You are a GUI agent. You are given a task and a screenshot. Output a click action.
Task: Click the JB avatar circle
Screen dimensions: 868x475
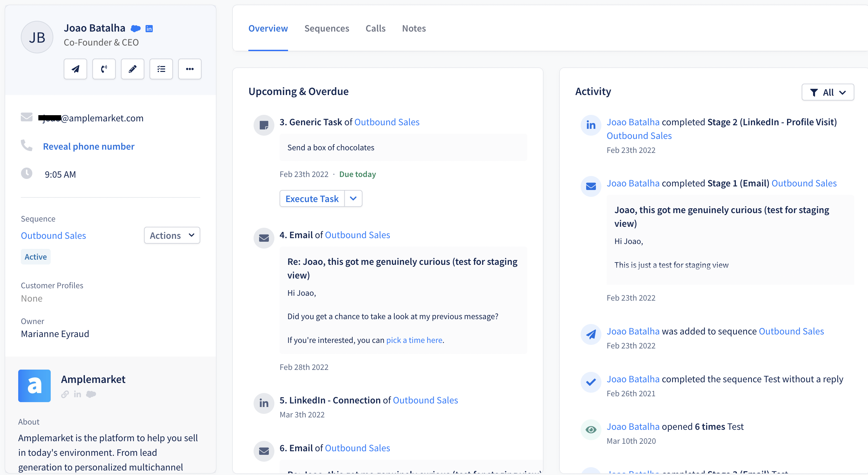click(x=37, y=37)
